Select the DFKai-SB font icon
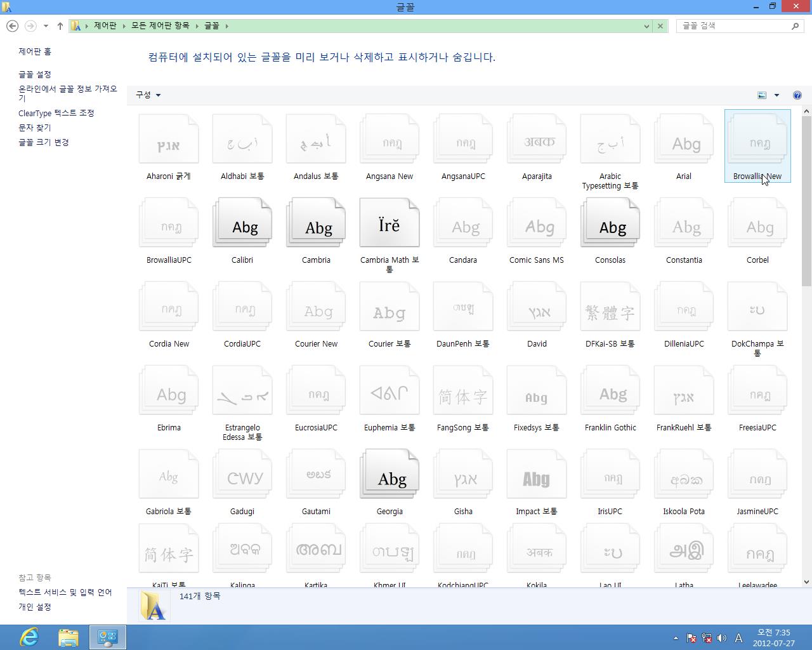The image size is (812, 650). [x=610, y=307]
